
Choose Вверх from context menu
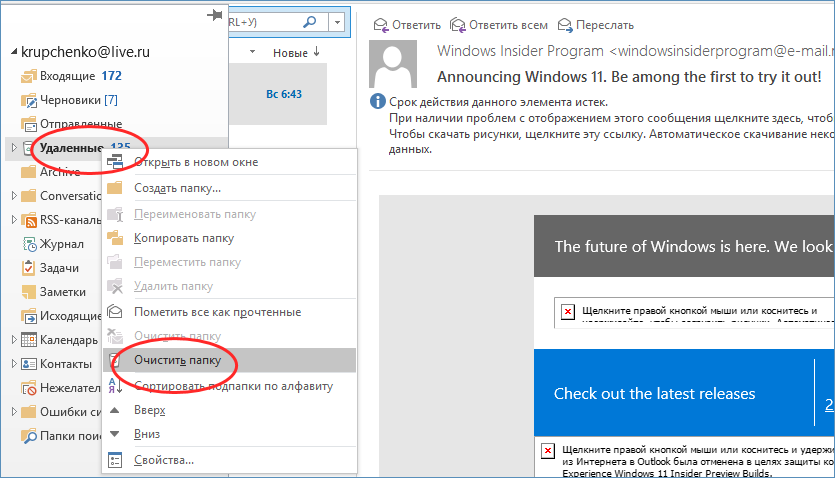229,410
